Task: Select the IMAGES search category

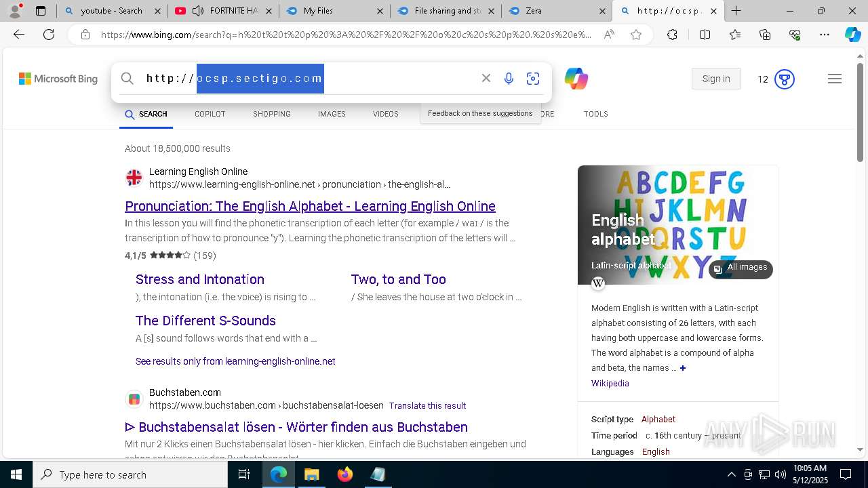Action: [x=332, y=114]
